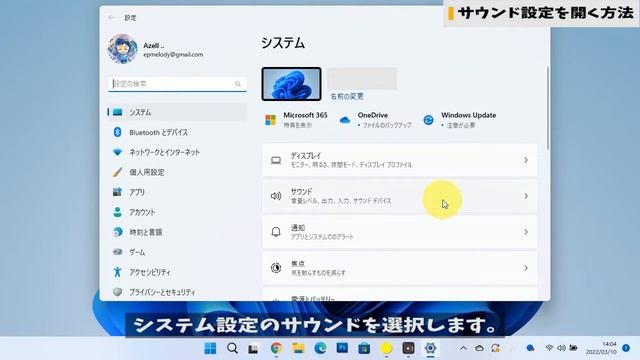Click the アクセシビリティ person icon
This screenshot has height=360, width=640.
point(118,272)
